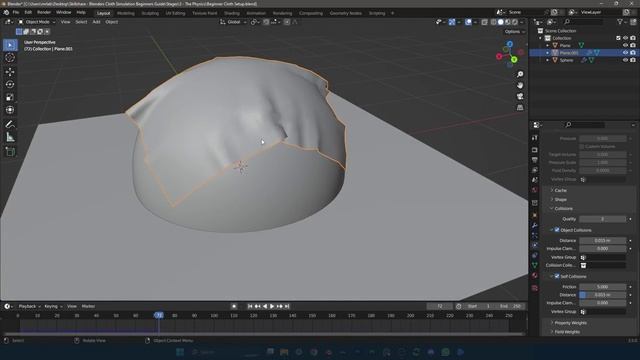Screen dimensions: 640x360
Task: Click the navigation gizmo green Y axis
Action: tap(514, 60)
